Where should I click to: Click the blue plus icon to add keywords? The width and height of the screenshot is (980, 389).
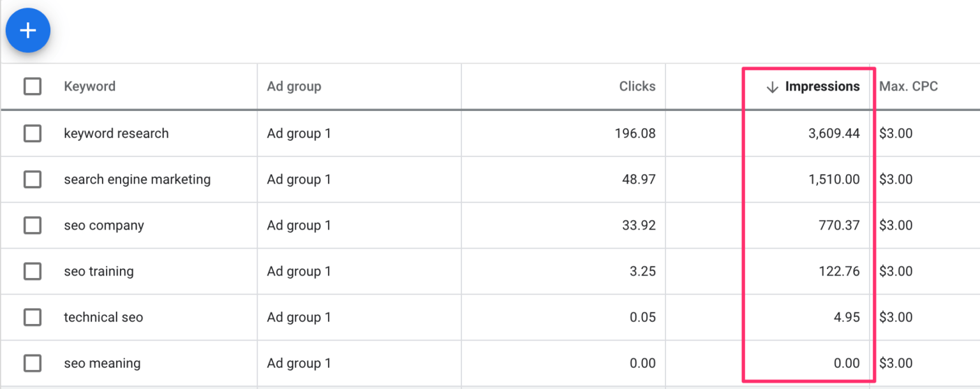[28, 30]
